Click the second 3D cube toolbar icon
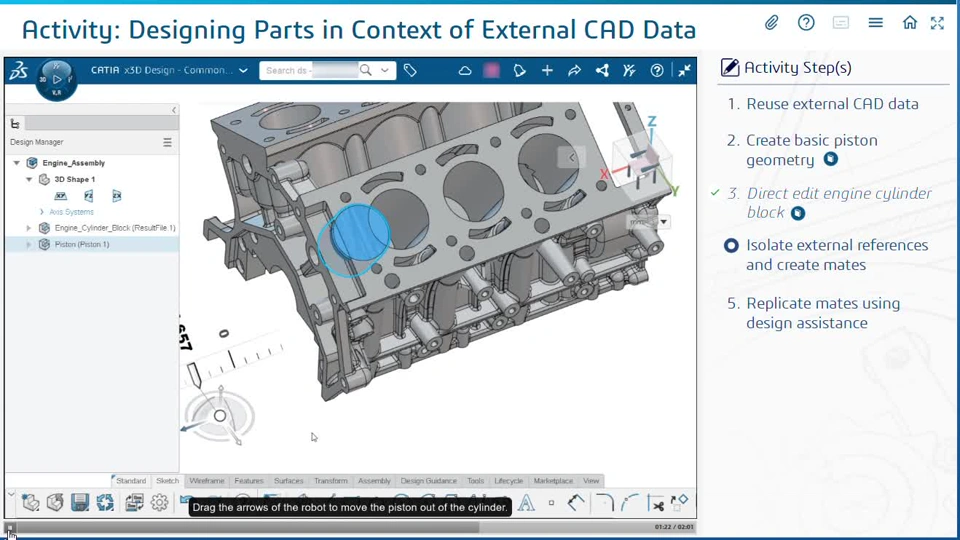 pyautogui.click(x=55, y=503)
